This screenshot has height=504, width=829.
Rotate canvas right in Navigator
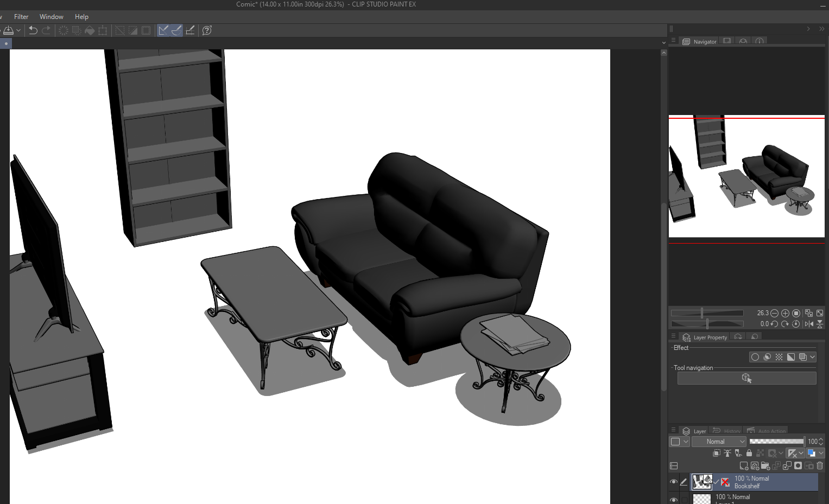785,324
